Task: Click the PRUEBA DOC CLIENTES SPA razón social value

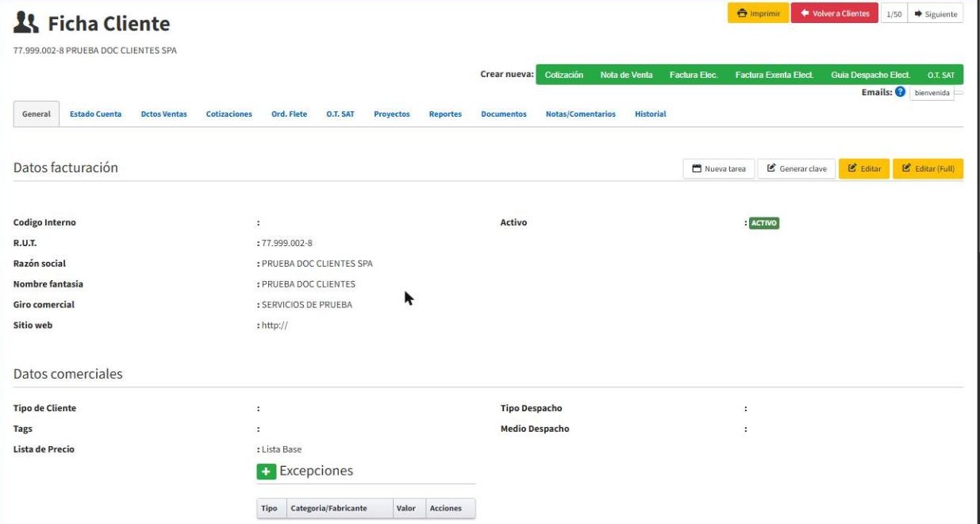Action: (x=317, y=264)
